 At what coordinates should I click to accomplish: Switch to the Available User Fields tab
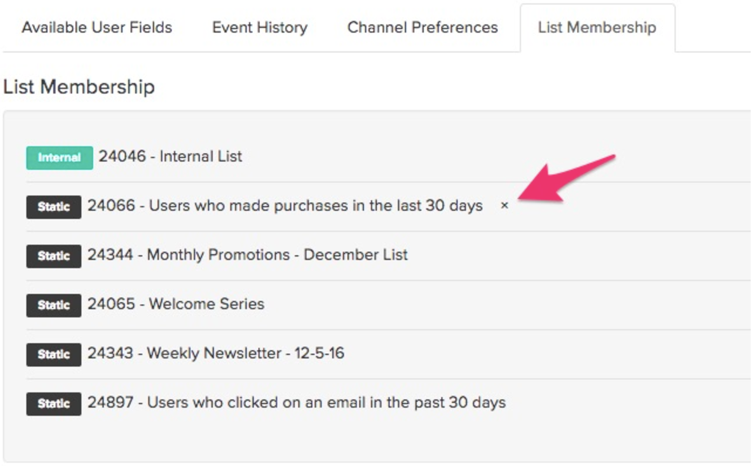point(97,27)
